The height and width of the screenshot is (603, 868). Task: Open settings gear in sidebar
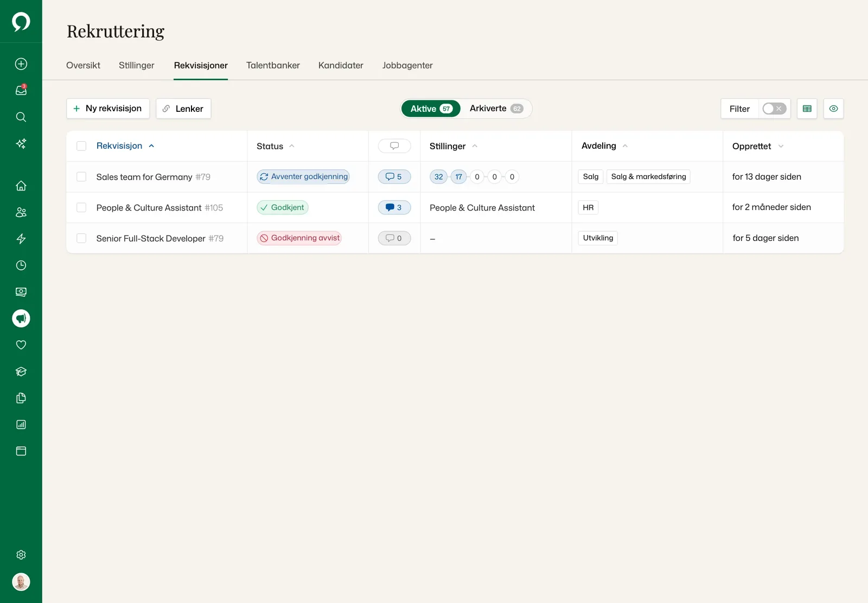click(x=21, y=555)
